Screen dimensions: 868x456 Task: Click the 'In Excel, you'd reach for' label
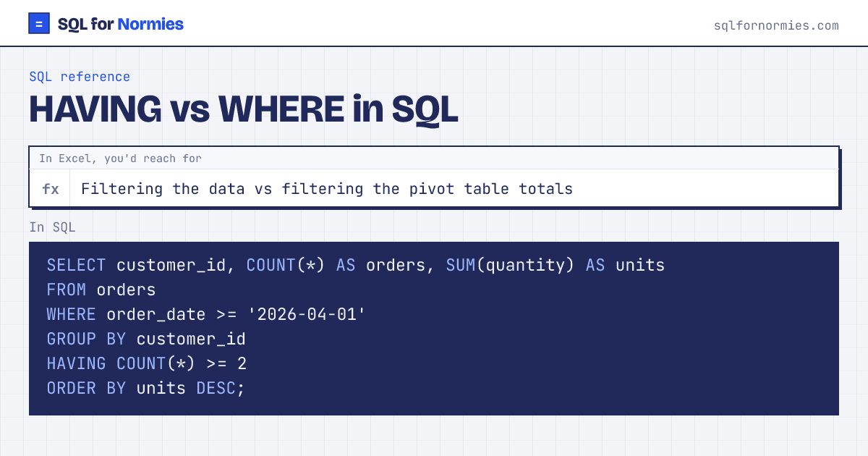click(x=121, y=159)
